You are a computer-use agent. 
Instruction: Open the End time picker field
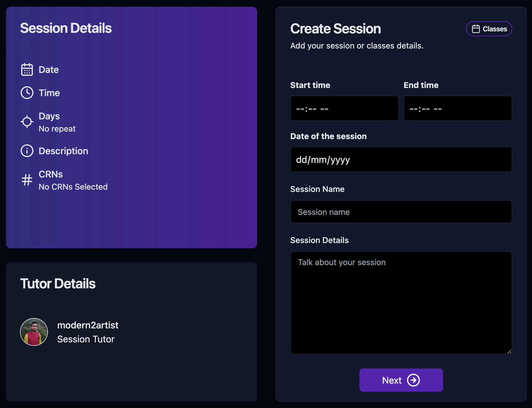(x=458, y=109)
